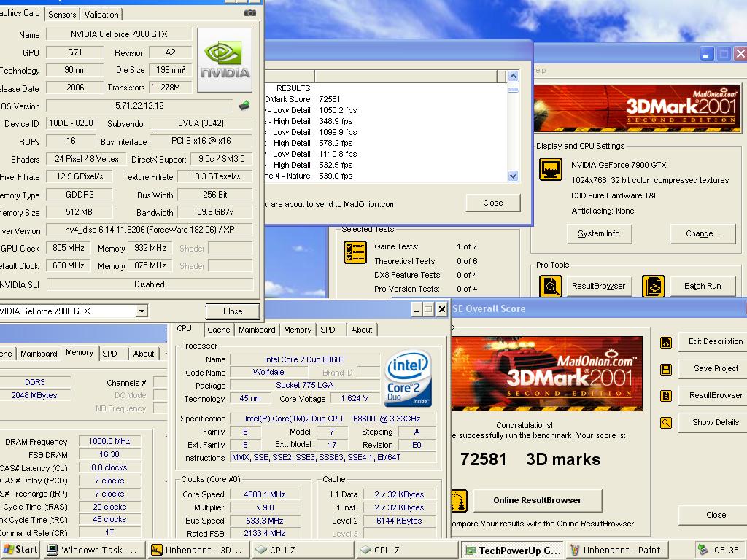Open the Mainboard tab in CPU-Z processor window

click(x=257, y=330)
